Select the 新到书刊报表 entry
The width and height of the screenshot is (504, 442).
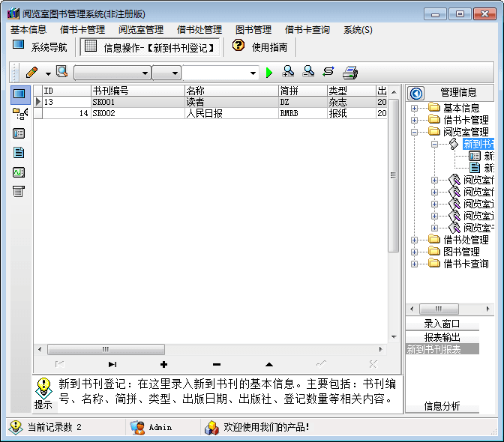point(442,349)
